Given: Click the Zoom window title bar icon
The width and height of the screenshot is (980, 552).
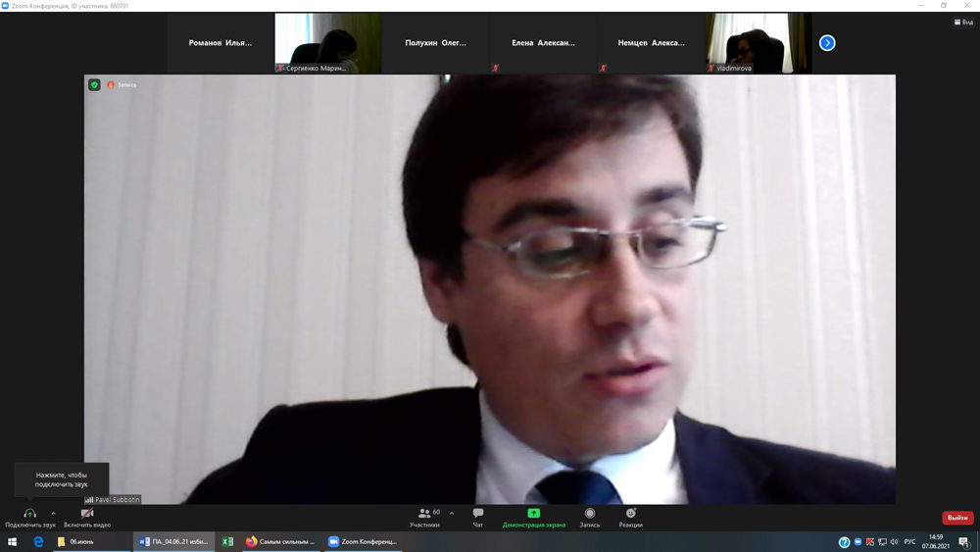Looking at the screenshot, I should 5,6.
